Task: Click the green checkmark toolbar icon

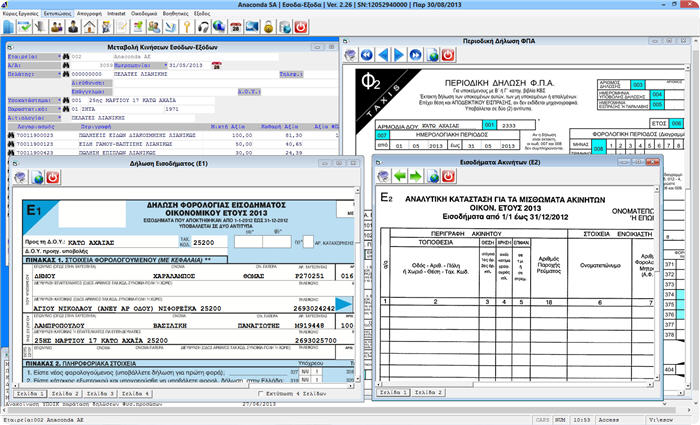Action: pos(25,27)
